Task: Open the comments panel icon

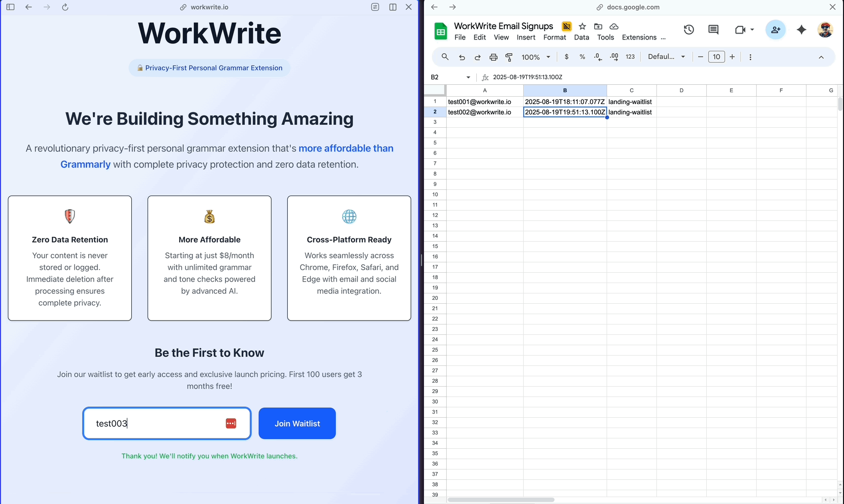Action: (x=713, y=30)
